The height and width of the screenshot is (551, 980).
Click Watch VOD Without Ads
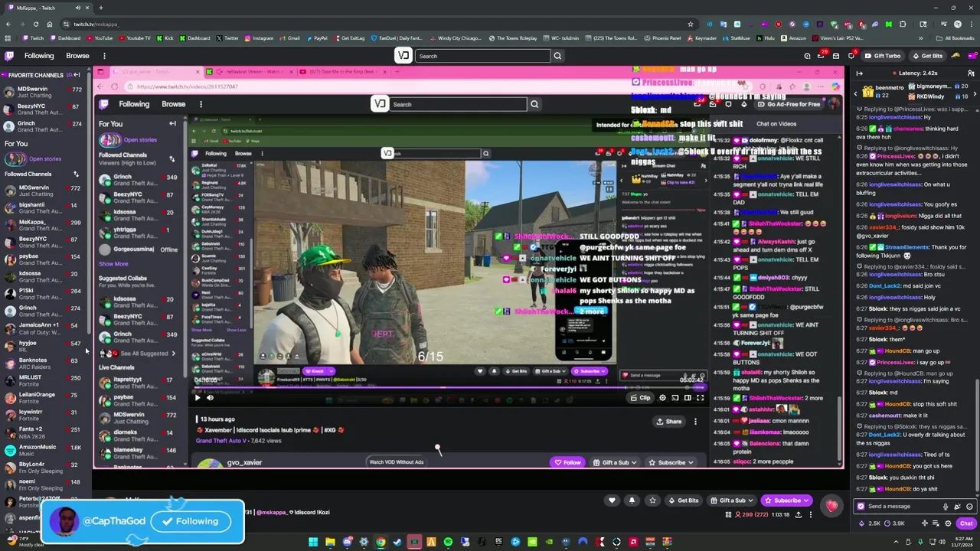coord(396,462)
